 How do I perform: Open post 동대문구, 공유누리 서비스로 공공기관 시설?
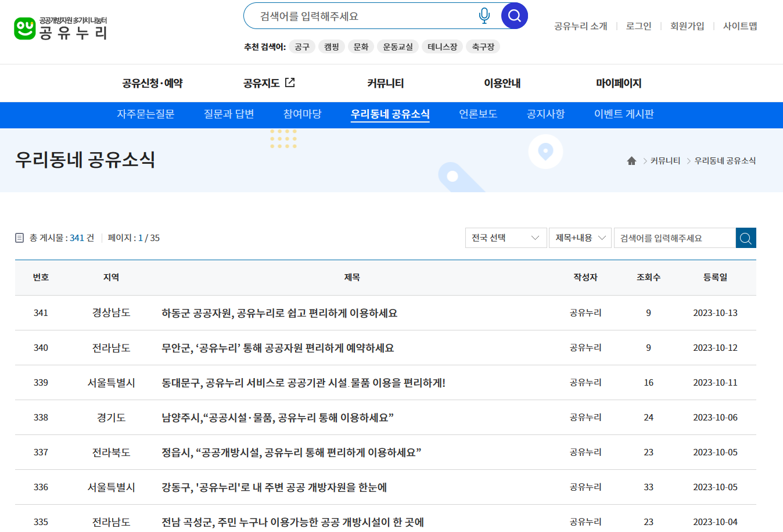tap(303, 383)
